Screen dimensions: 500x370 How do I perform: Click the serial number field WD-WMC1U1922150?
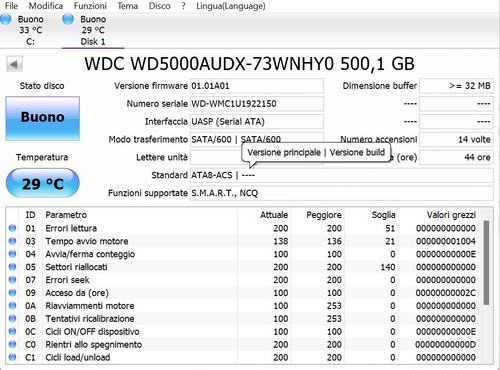(257, 104)
